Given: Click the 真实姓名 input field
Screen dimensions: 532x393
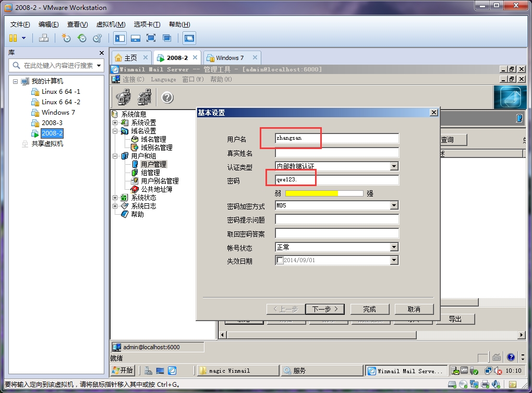Looking at the screenshot, I should (x=337, y=153).
